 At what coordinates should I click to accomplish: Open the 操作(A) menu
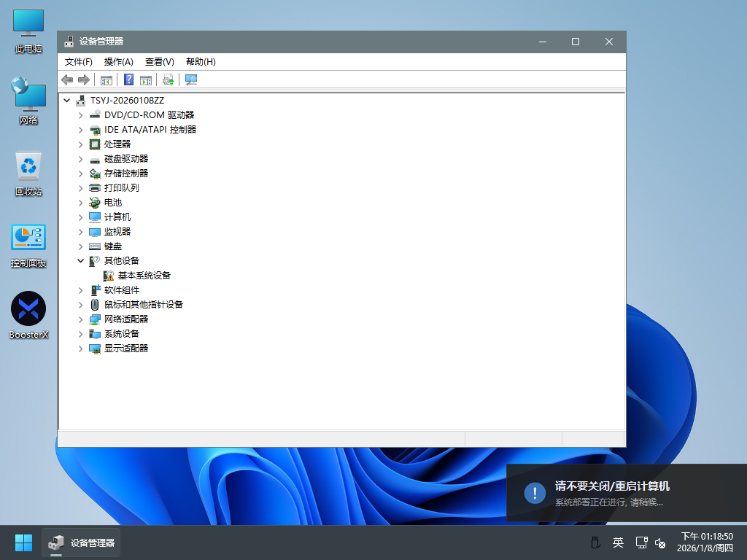[118, 62]
